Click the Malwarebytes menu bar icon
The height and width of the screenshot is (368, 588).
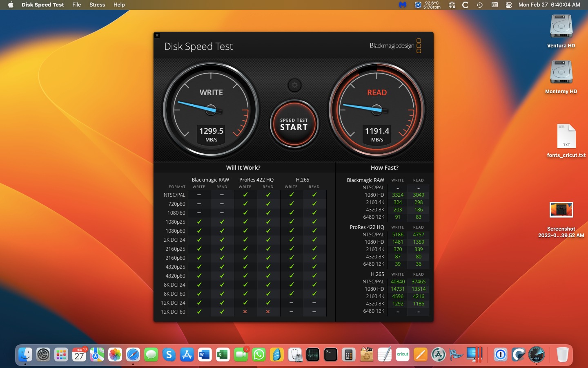403,5
